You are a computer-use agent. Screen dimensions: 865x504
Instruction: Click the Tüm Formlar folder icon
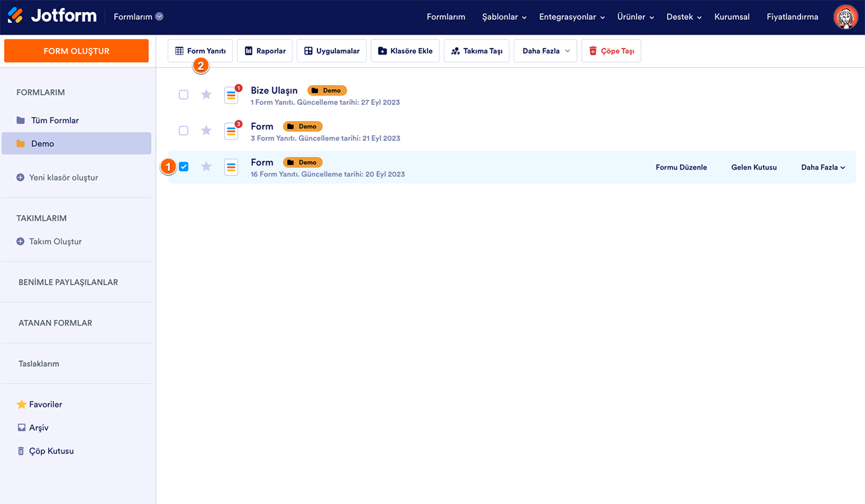[x=21, y=120]
